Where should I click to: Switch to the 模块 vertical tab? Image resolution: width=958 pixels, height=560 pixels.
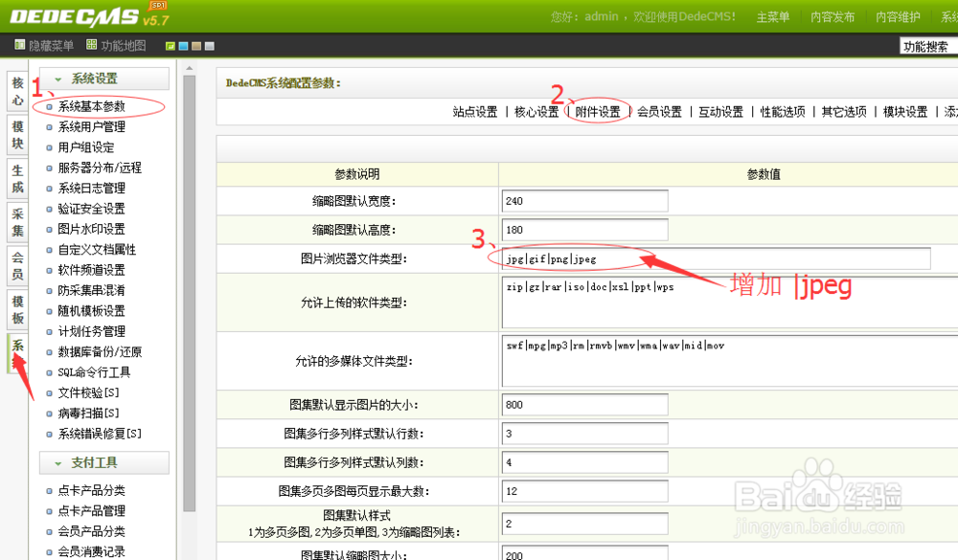(17, 135)
